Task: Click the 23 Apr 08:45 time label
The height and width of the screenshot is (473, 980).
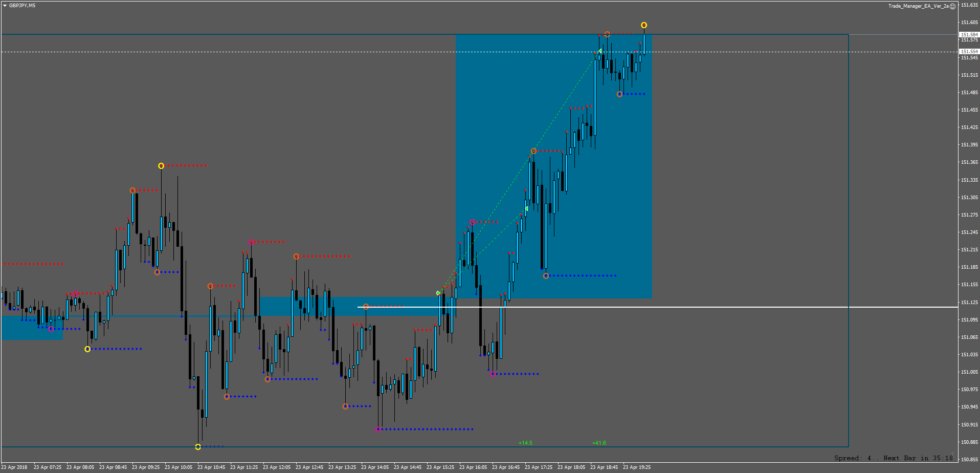Action: [113, 467]
